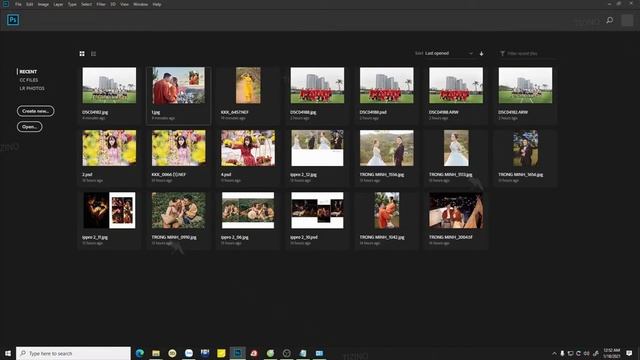Open Microsoft Edge from the taskbar
640x360 pixels.
pos(140,353)
